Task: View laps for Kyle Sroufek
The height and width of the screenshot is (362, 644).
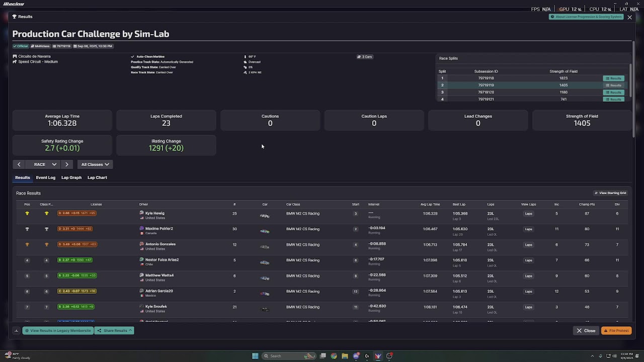Action: (528, 307)
